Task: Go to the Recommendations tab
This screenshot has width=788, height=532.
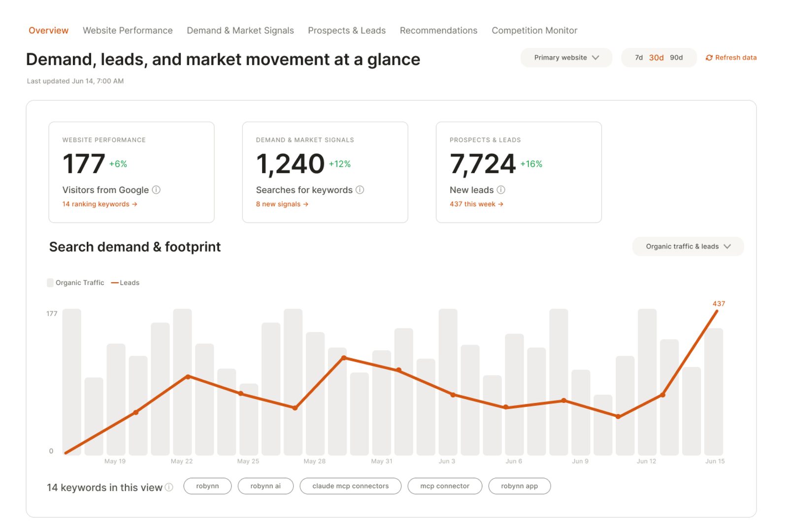Action: coord(438,31)
